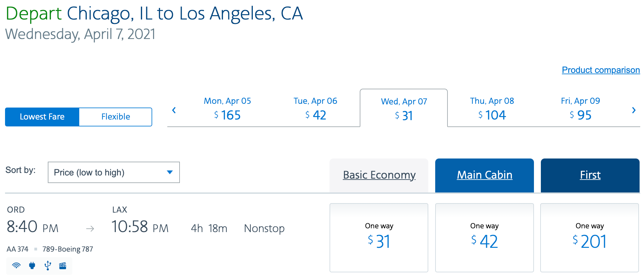Viewport: 644px width, 278px height.
Task: Open the Product comparison link
Action: (601, 70)
